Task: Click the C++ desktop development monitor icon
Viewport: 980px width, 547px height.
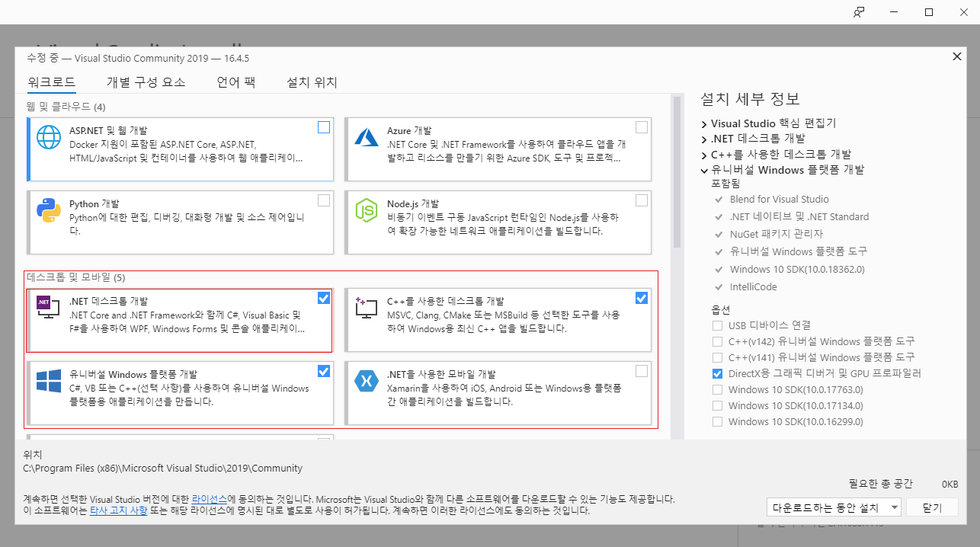Action: pos(367,308)
